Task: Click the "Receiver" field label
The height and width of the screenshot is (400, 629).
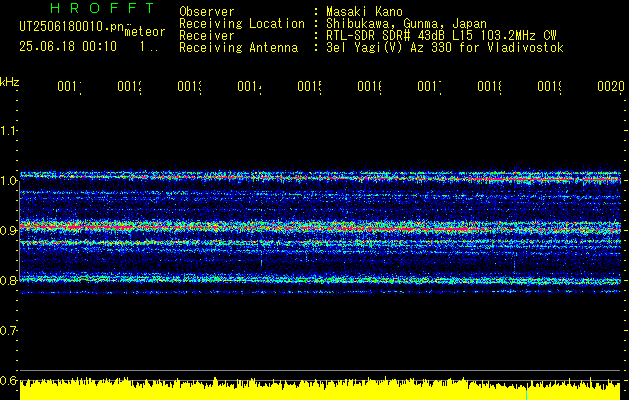Action: pyautogui.click(x=207, y=36)
